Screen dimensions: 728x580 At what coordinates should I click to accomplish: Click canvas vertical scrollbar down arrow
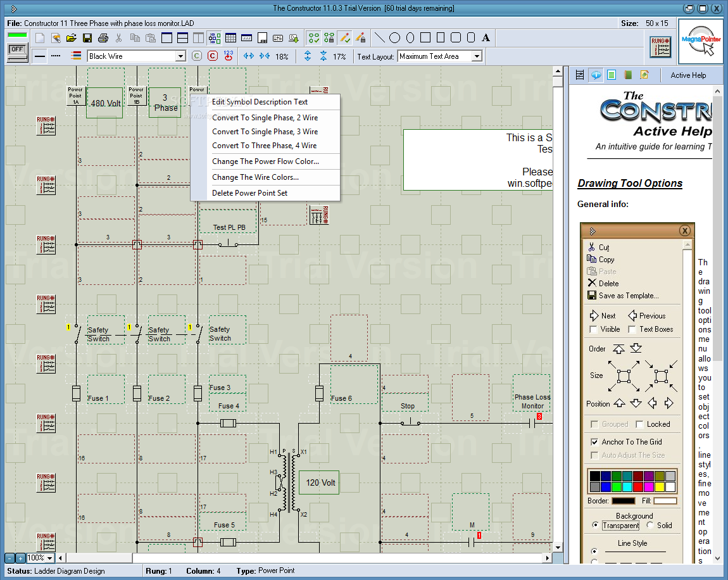coord(558,548)
